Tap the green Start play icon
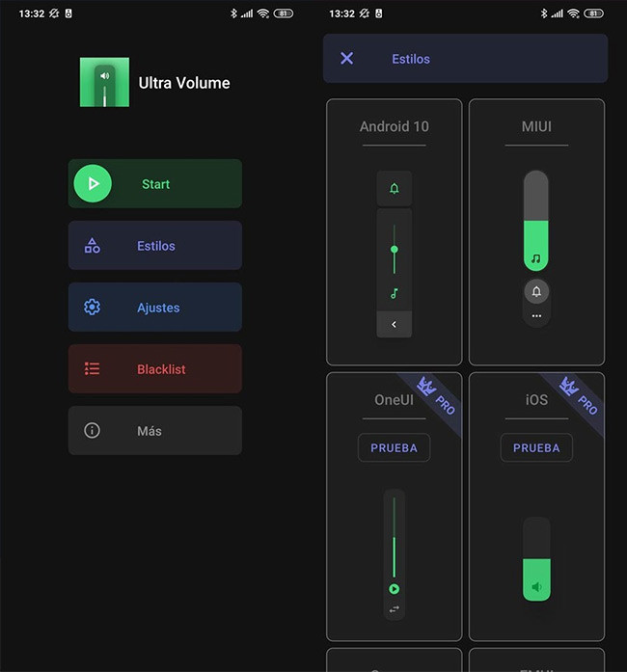 [93, 183]
